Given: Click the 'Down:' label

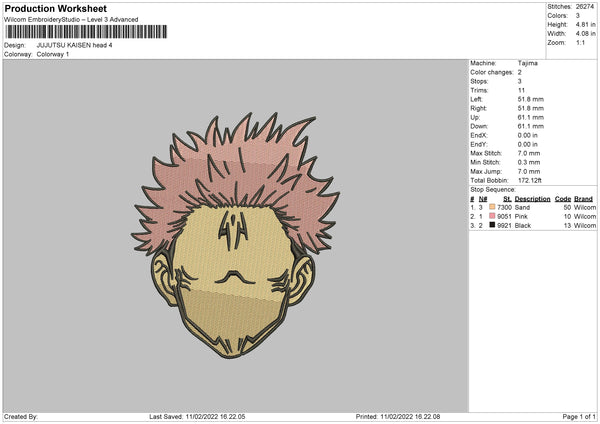Looking at the screenshot, I should pos(479,126).
